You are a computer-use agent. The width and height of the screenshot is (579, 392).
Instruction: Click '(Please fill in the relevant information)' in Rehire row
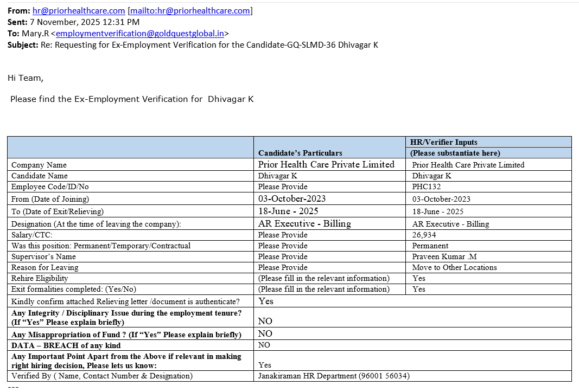(324, 278)
